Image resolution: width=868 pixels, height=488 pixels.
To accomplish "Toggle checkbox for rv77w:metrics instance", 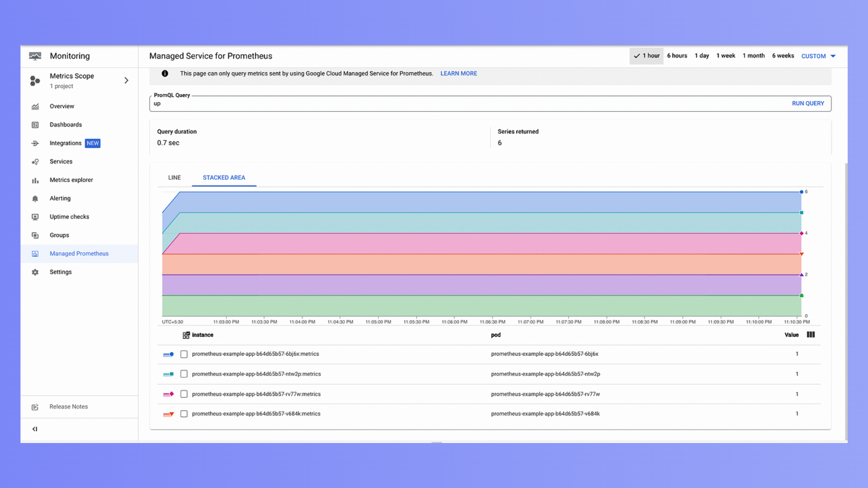I will coord(184,394).
